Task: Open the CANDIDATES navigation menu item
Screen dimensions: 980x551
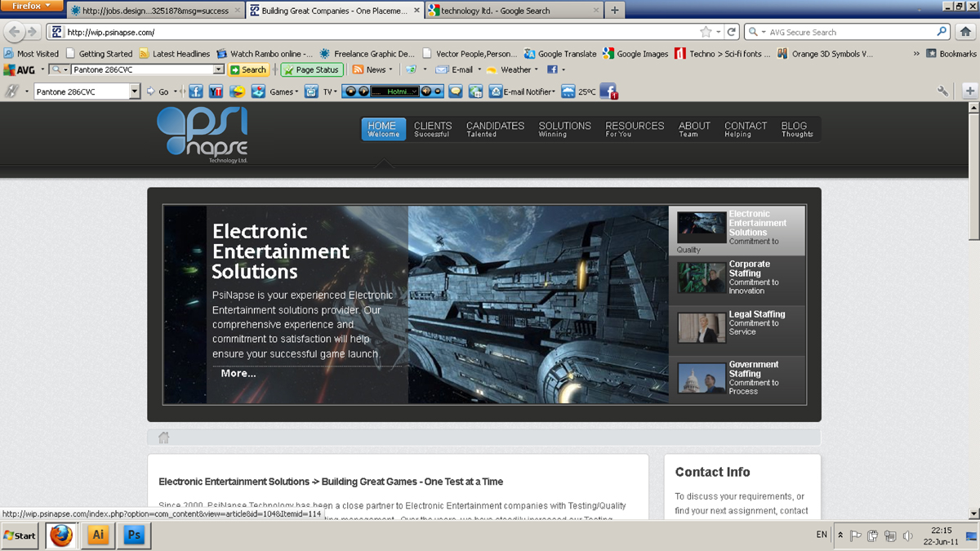Action: 495,129
